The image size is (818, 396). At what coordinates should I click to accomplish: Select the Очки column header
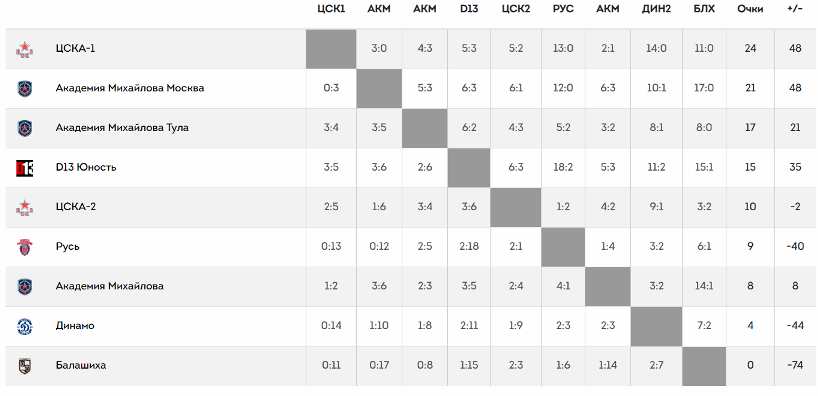coord(750,9)
